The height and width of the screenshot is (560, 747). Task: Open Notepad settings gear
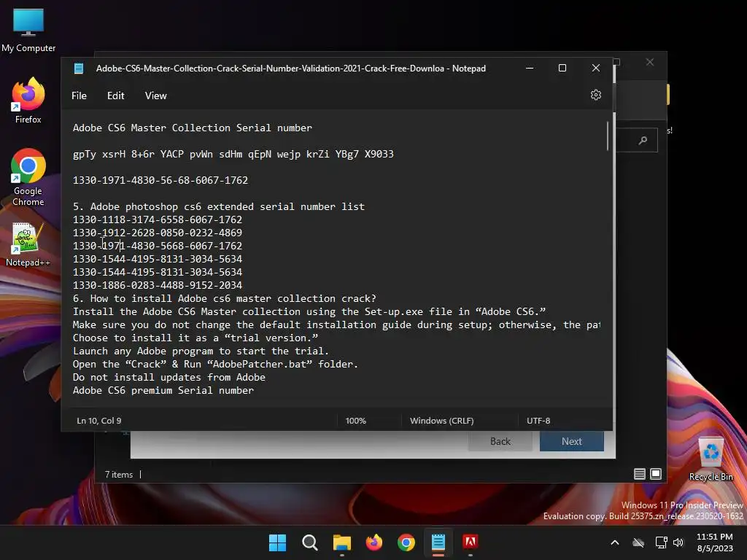(595, 95)
